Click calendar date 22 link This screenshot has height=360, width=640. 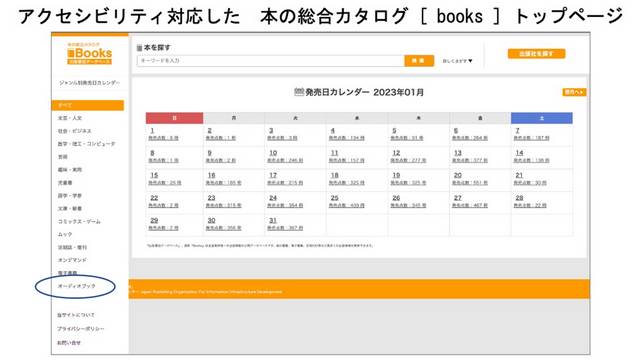tap(154, 198)
